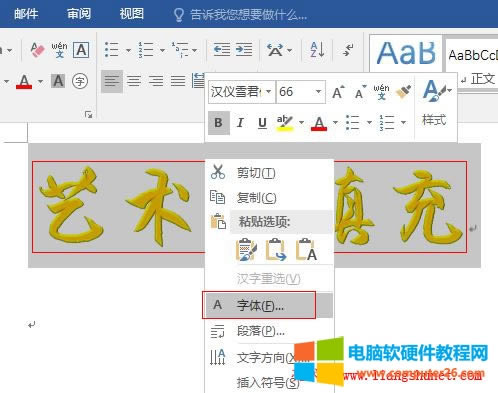The height and width of the screenshot is (393, 498).
Task: Apply character border icon in the ribbon
Action: [81, 50]
